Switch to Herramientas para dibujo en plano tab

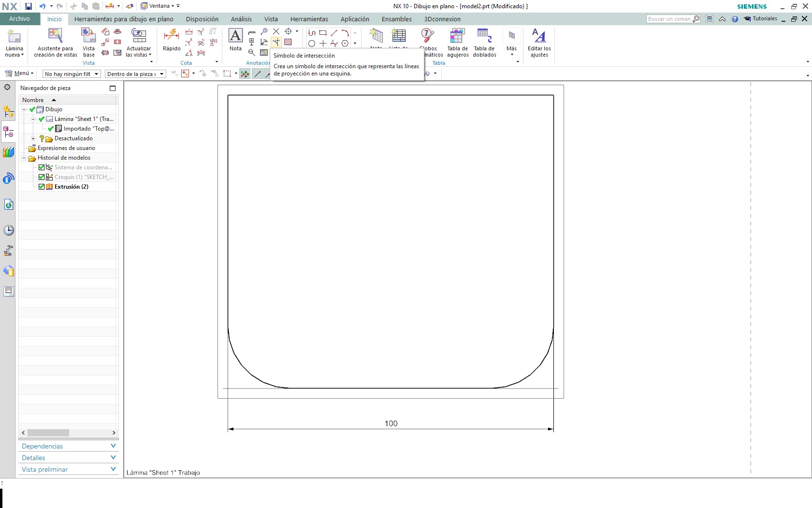click(124, 19)
